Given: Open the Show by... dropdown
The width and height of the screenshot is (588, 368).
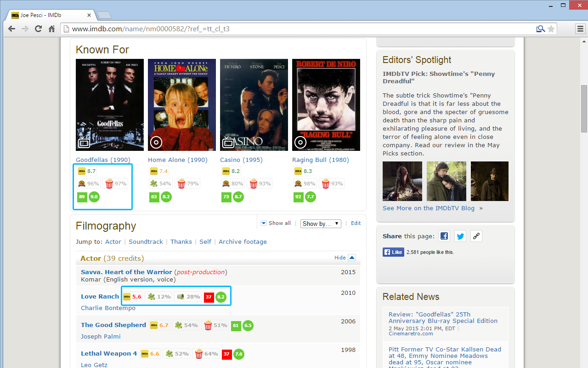Looking at the screenshot, I should pos(321,224).
